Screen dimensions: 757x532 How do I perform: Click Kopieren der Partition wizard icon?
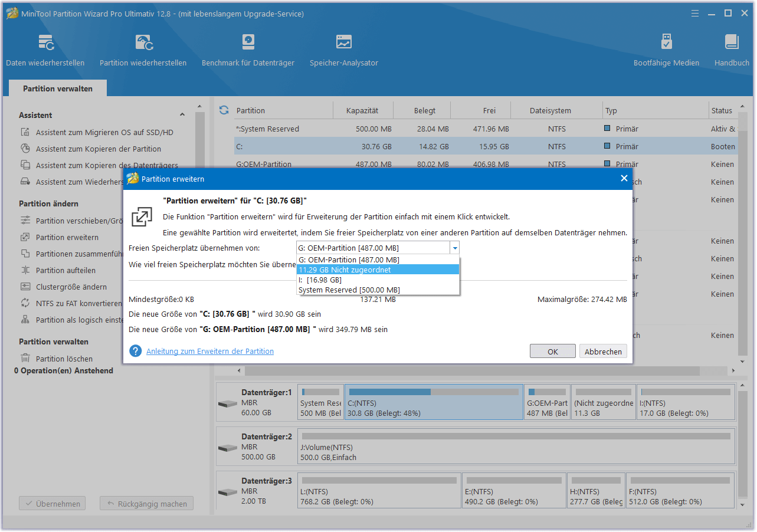25,149
